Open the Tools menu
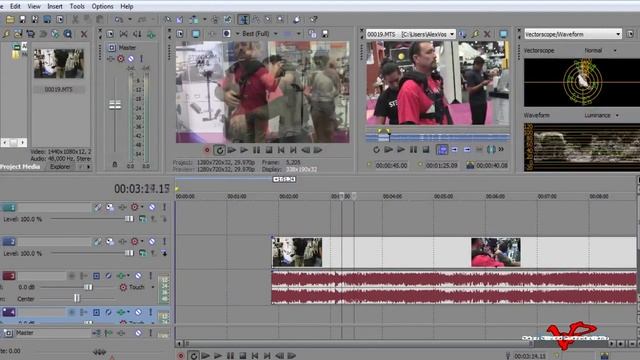The image size is (640, 360). click(77, 6)
